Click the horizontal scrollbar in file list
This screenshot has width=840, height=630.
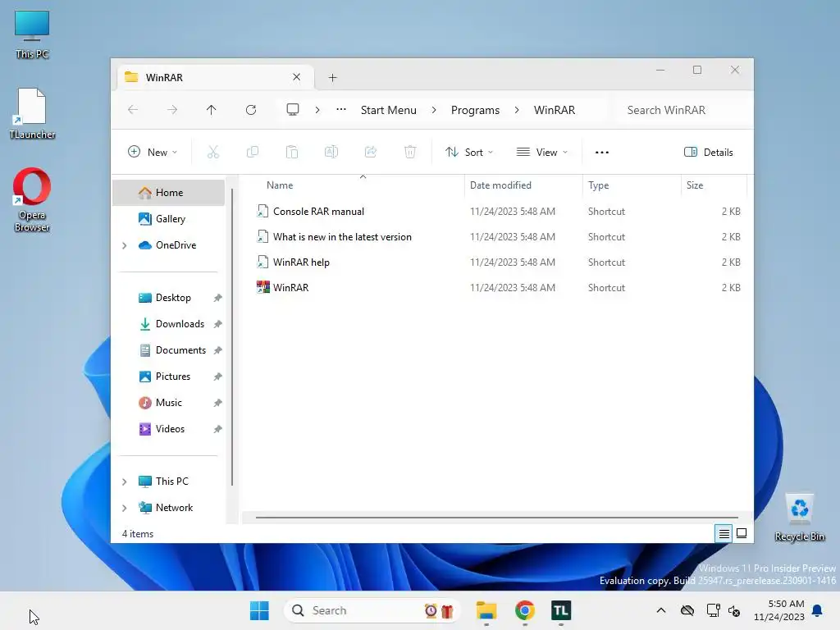(x=496, y=518)
